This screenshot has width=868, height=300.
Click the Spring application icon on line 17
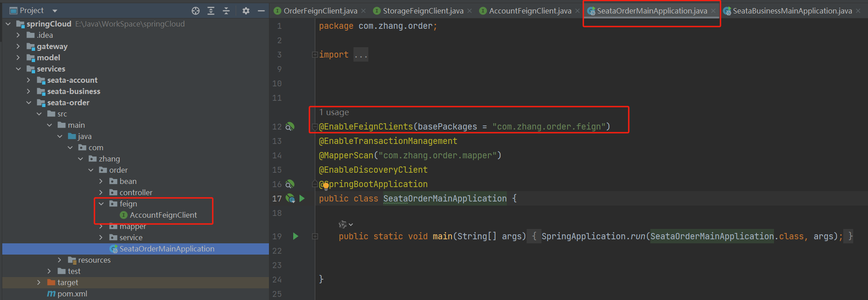point(290,198)
